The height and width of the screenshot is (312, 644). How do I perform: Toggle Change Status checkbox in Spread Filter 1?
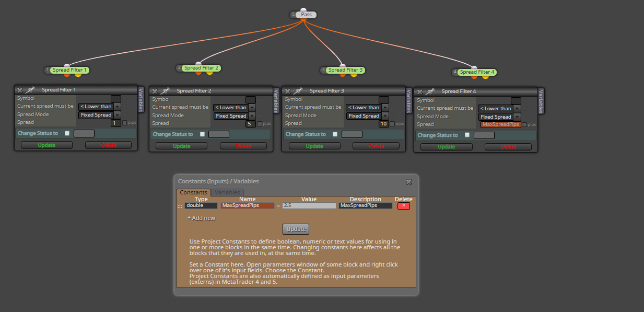click(x=67, y=133)
